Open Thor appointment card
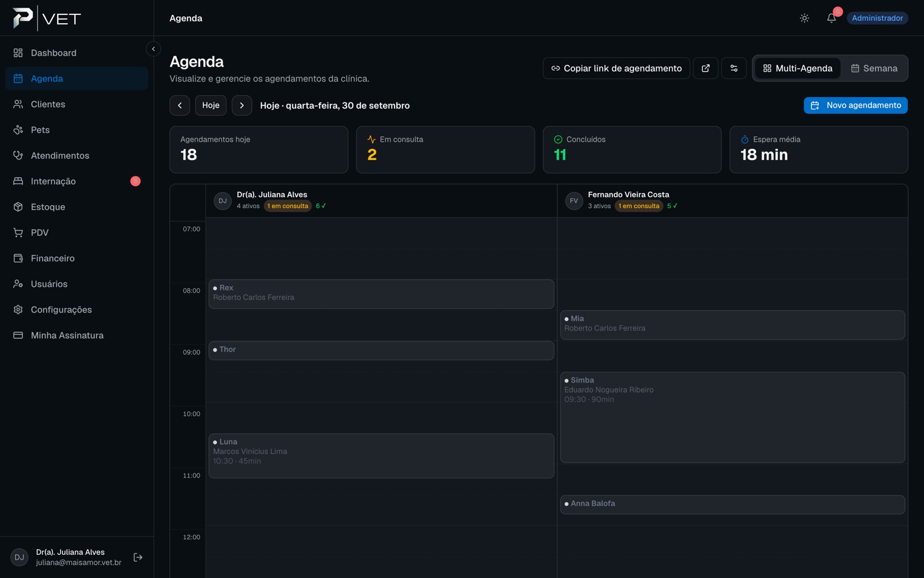Image resolution: width=924 pixels, height=578 pixels. coord(381,350)
